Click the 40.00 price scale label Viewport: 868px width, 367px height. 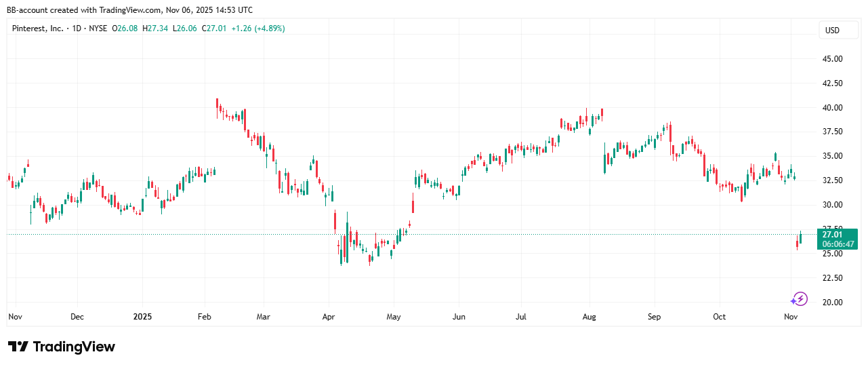pos(831,108)
